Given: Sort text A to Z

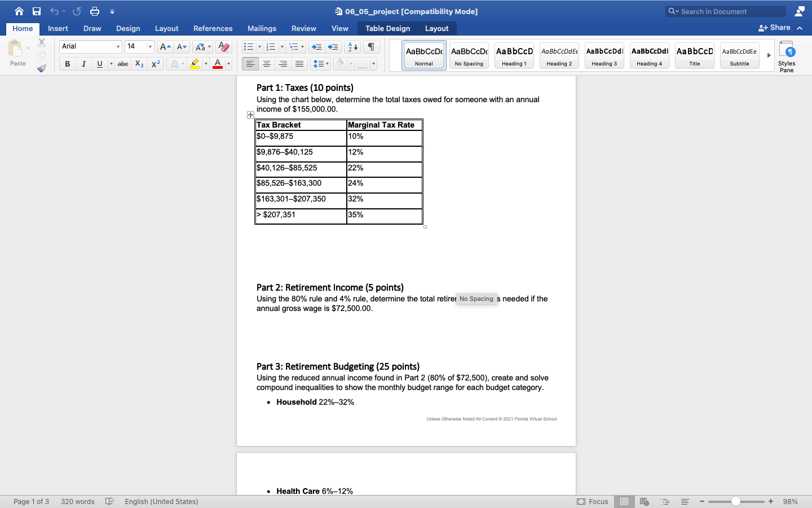Looking at the screenshot, I should 352,47.
